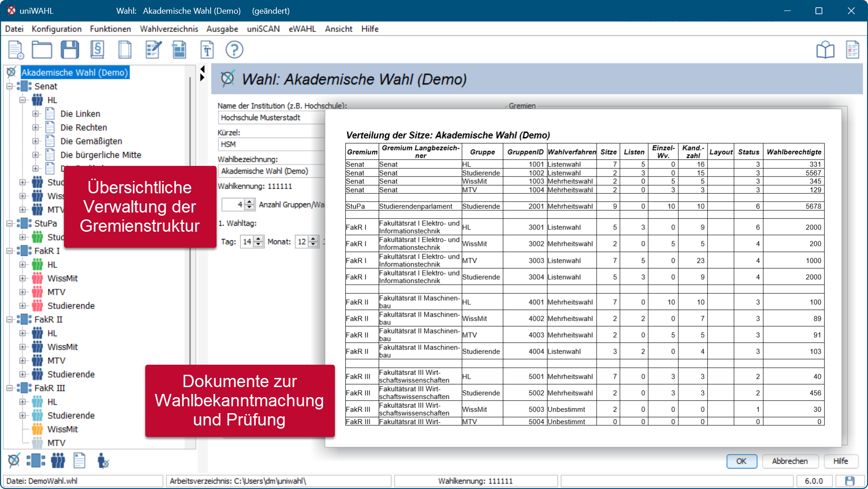Save the election with the floppy disk icon

[70, 50]
